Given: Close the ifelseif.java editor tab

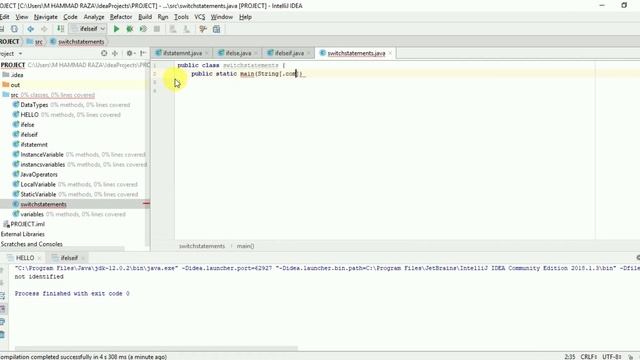Looking at the screenshot, I should point(309,53).
